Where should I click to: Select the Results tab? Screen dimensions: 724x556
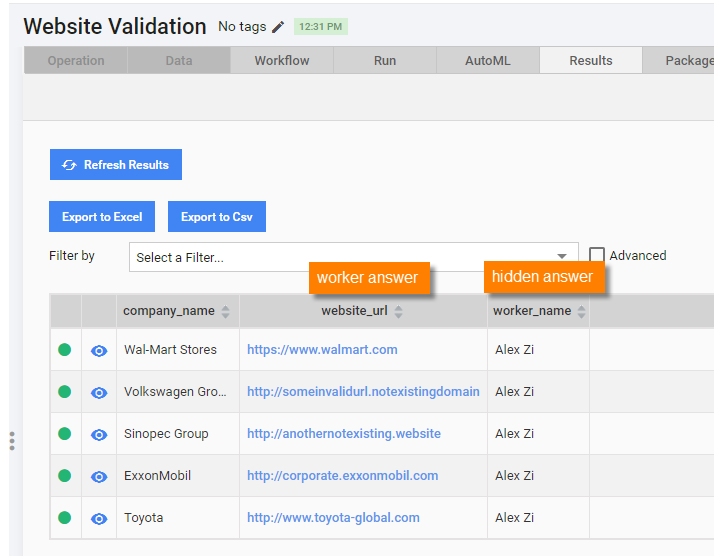click(x=591, y=60)
